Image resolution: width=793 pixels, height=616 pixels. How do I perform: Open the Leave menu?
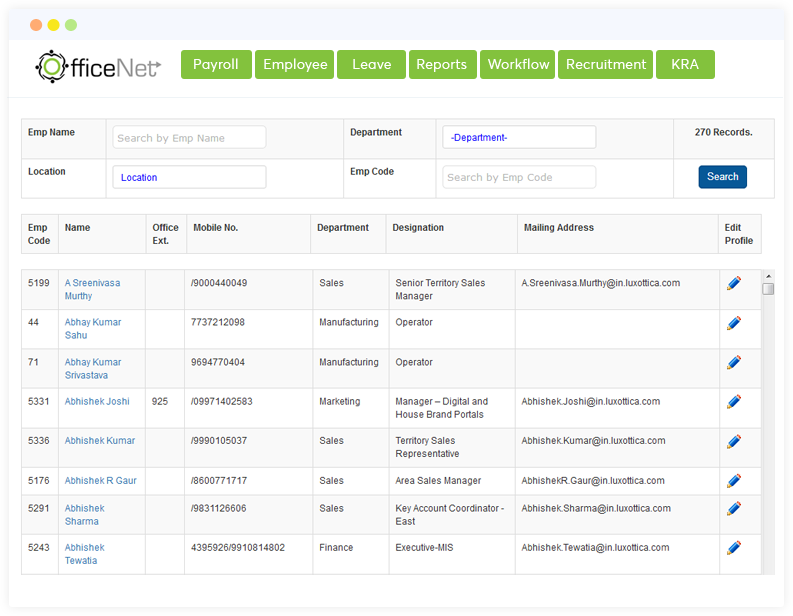coord(371,64)
